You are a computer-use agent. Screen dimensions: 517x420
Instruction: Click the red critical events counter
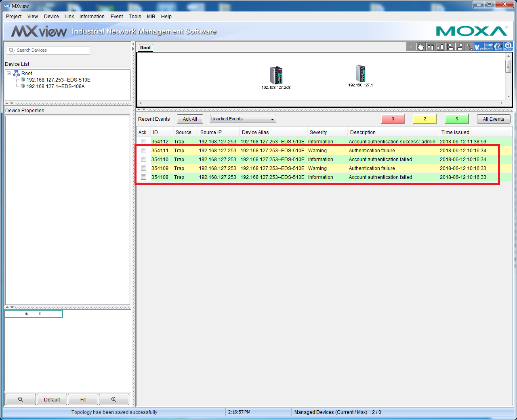coord(393,119)
